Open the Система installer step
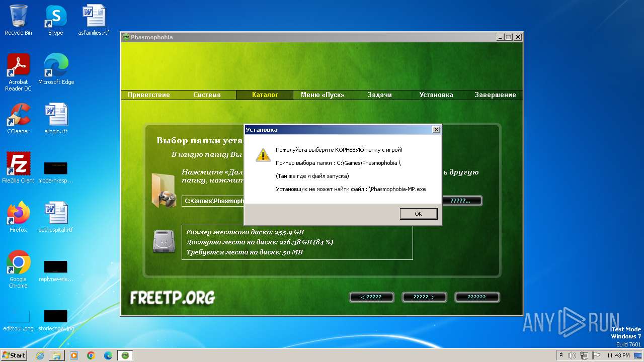Viewport: 644px width, 362px height. click(x=207, y=95)
